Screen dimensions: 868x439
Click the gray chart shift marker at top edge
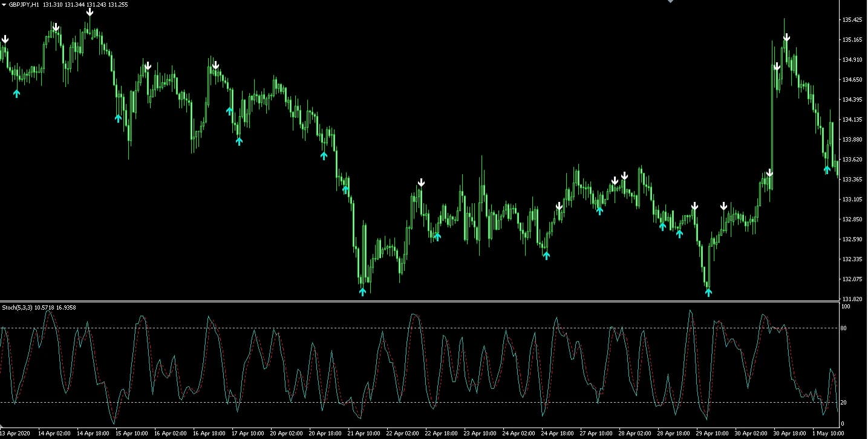point(670,2)
